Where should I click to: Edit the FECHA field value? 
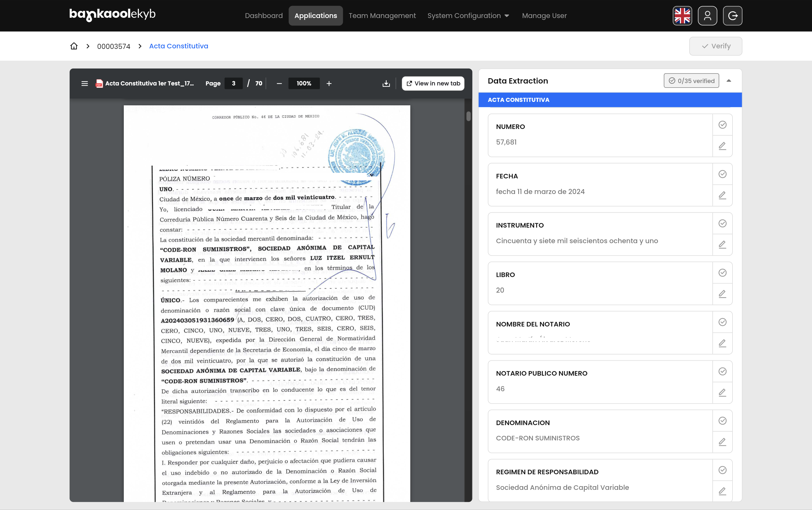(722, 195)
